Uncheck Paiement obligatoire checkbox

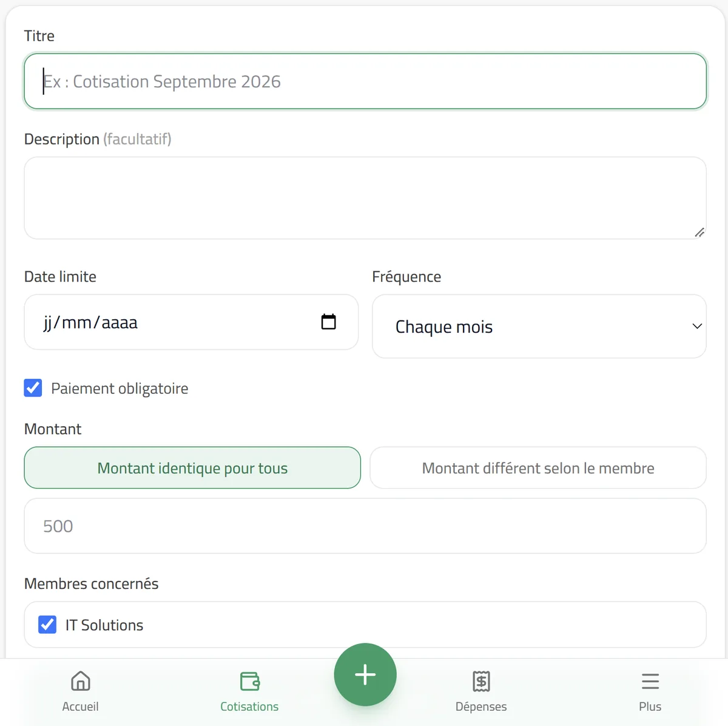click(x=33, y=388)
